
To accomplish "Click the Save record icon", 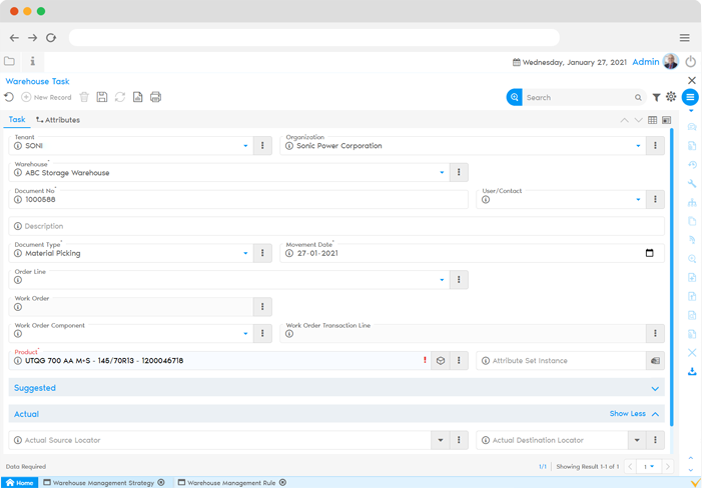I will (x=102, y=97).
